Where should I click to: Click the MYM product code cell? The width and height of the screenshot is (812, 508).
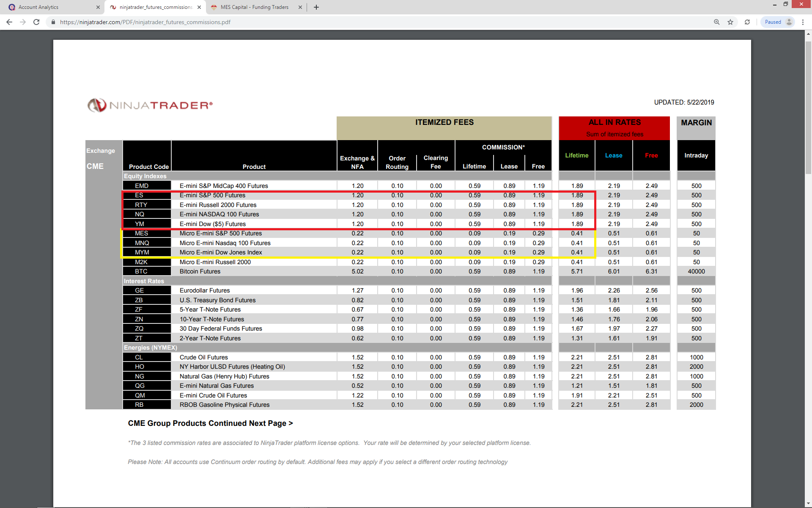coord(147,252)
